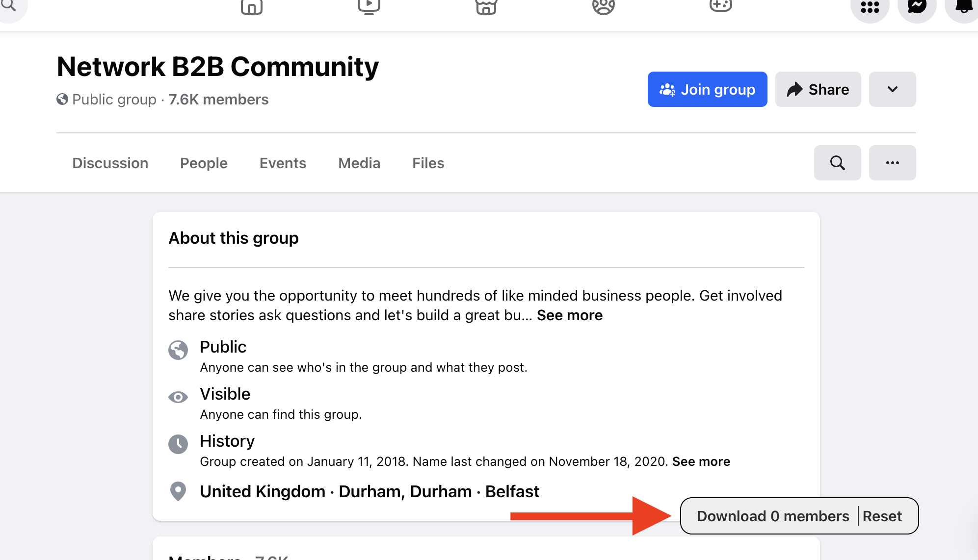Select the People tab
This screenshot has height=560, width=978.
[204, 162]
